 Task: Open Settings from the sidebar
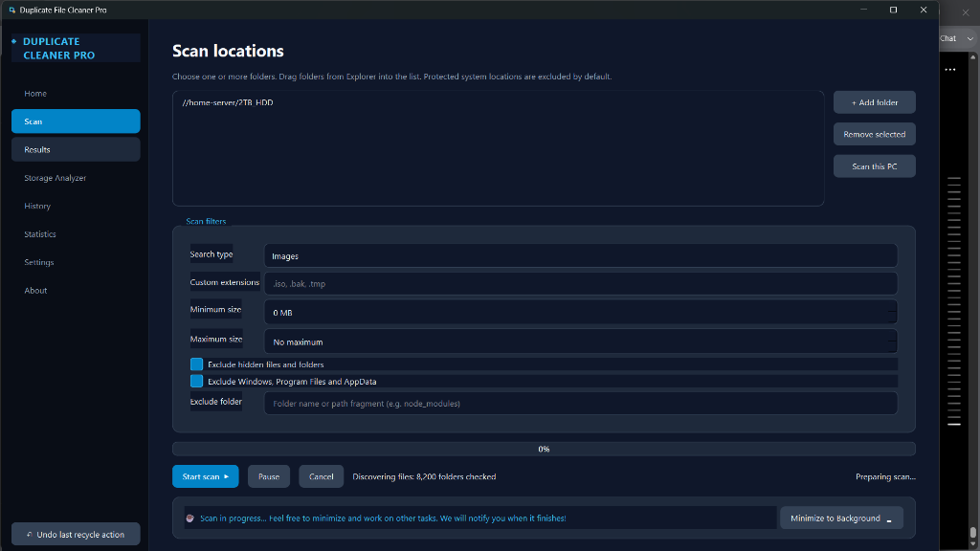76,262
